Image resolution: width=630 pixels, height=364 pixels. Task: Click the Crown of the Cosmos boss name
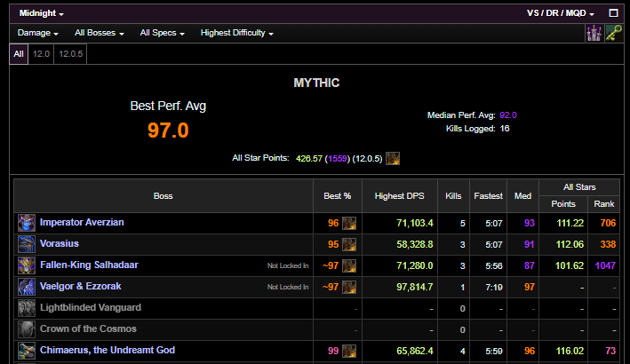[x=88, y=328]
